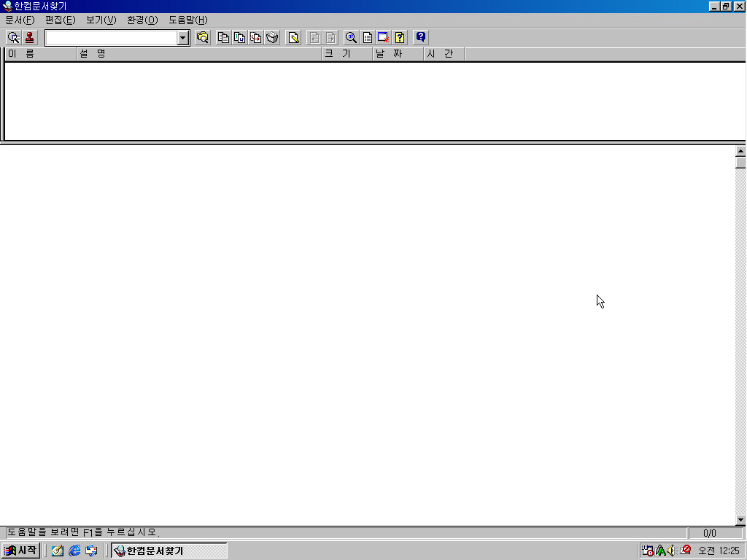
Task: Click the edit document pencil icon
Action: [x=293, y=38]
